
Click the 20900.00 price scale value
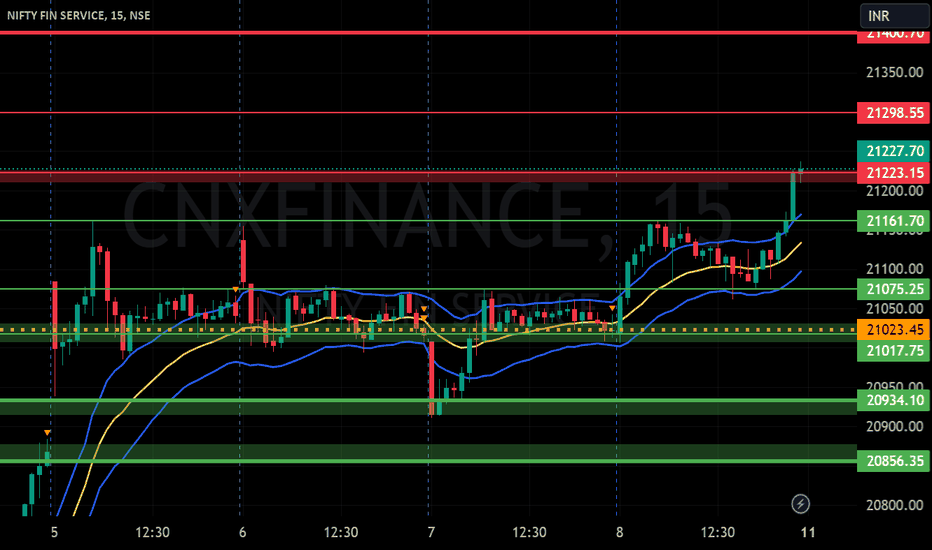point(895,426)
